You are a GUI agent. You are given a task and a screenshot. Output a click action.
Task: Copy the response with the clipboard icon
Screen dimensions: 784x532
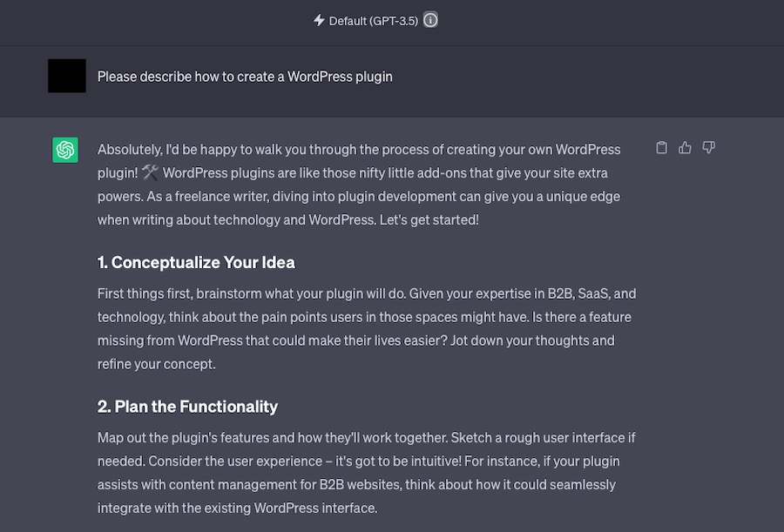point(661,147)
